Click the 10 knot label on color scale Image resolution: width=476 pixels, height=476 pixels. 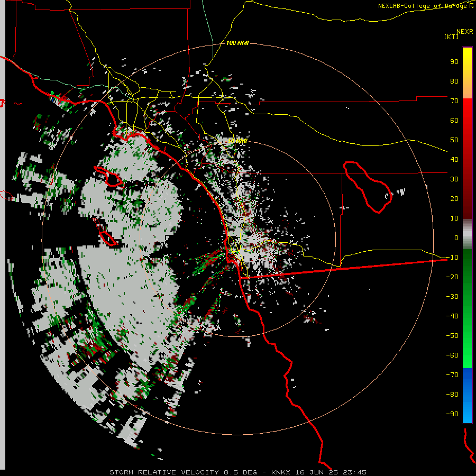pyautogui.click(x=454, y=218)
